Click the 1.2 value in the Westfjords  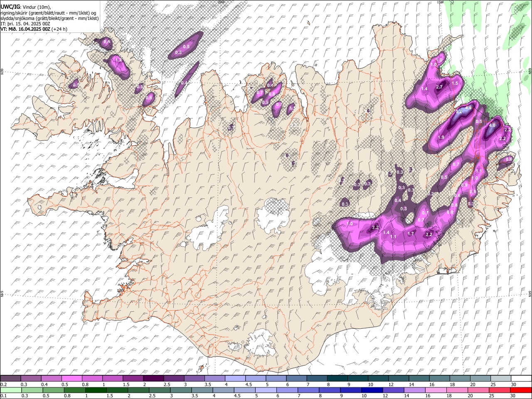(x=118, y=60)
